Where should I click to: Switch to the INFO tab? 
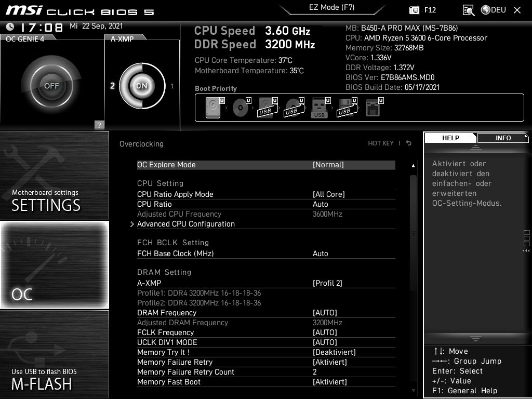tap(503, 138)
